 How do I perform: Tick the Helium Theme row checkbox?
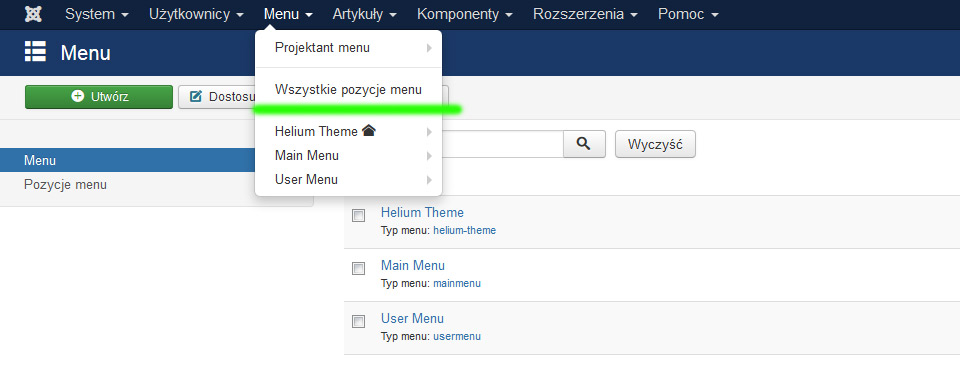coord(358,215)
